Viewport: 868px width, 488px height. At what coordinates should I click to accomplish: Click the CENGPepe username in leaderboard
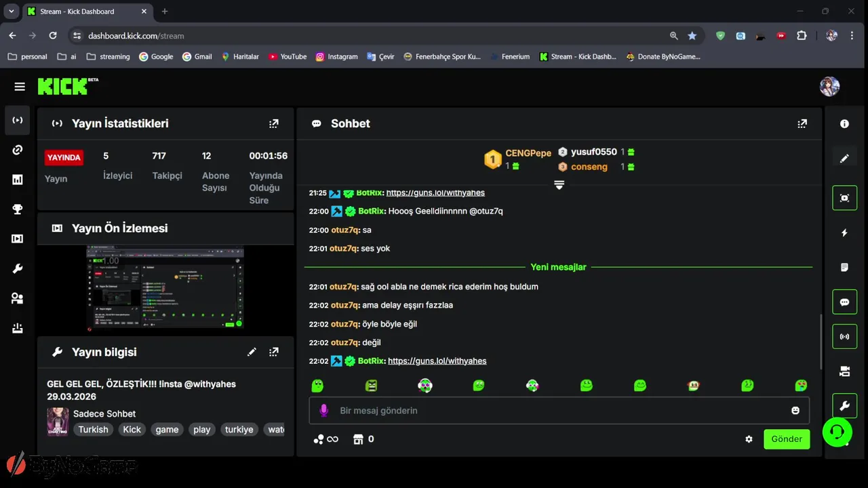tap(528, 153)
